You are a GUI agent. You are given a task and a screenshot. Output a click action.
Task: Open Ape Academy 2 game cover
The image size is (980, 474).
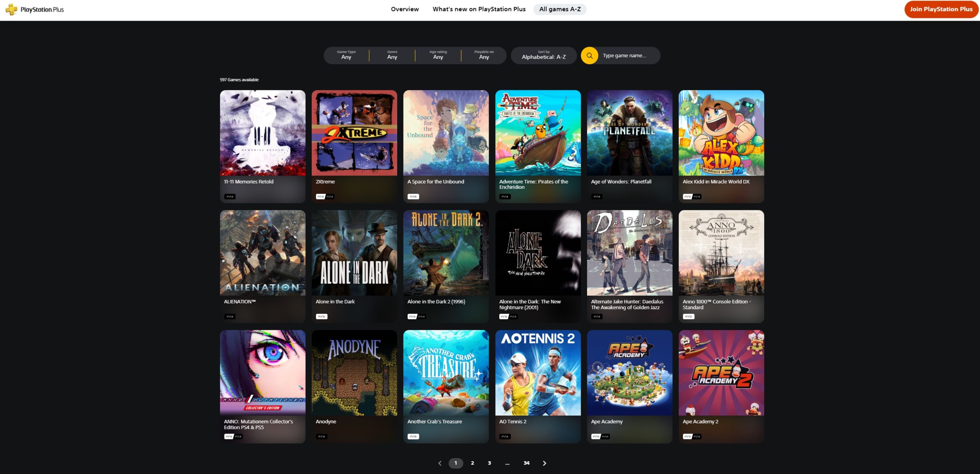point(721,373)
